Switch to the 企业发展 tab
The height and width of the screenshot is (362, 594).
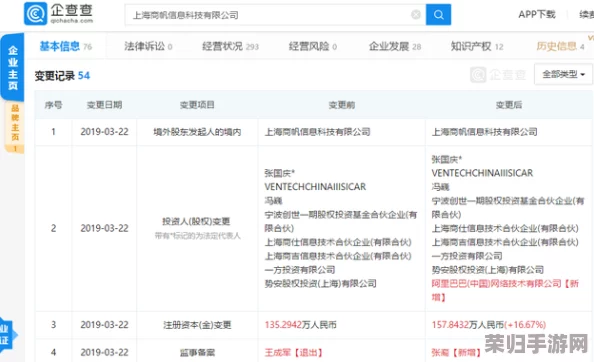pos(395,46)
